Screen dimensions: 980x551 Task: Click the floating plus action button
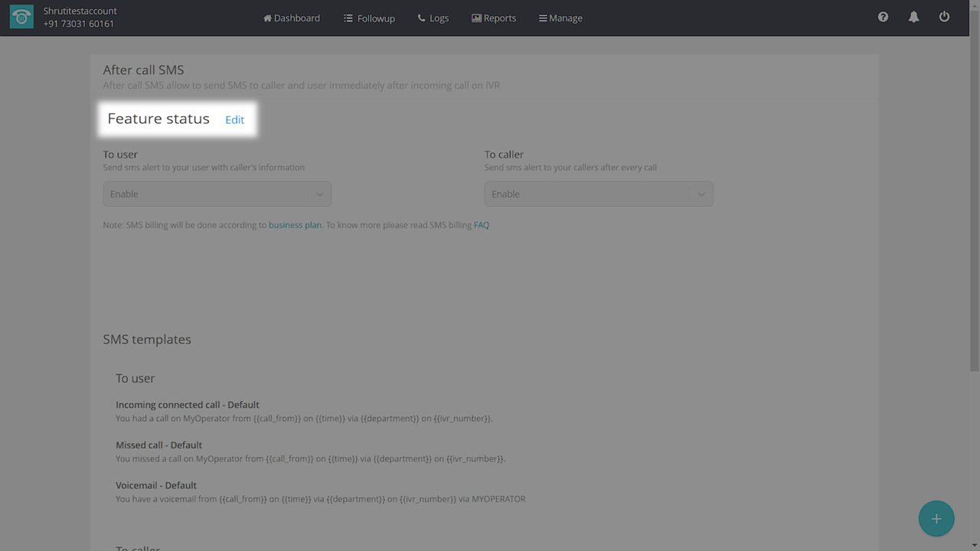936,519
